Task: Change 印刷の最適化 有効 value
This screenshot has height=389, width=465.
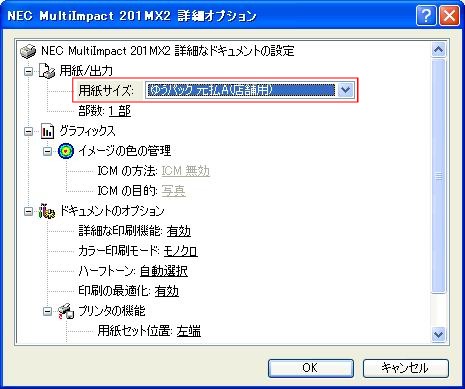Action: click(x=167, y=291)
